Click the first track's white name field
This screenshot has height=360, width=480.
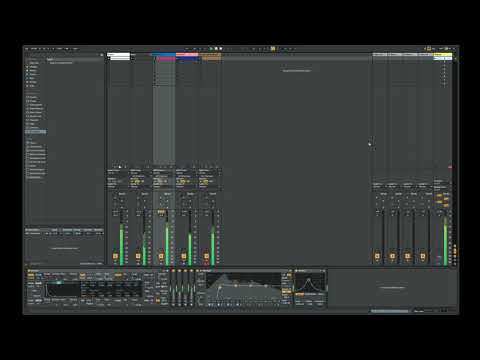point(119,54)
